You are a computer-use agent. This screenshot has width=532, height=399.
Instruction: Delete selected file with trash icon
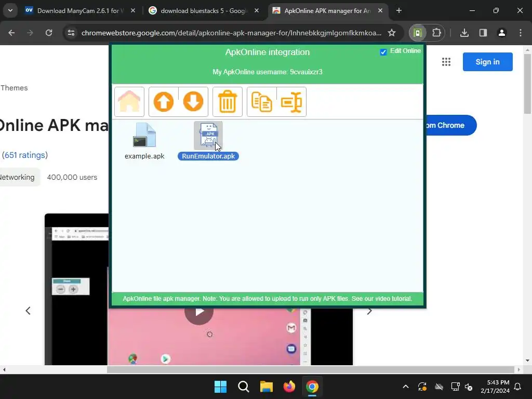[x=228, y=102]
